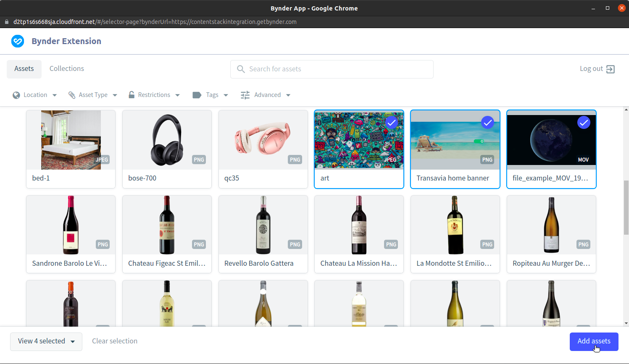Deselect the Transavia home banner checkmark
Image resolution: width=629 pixels, height=364 pixels.
(487, 123)
